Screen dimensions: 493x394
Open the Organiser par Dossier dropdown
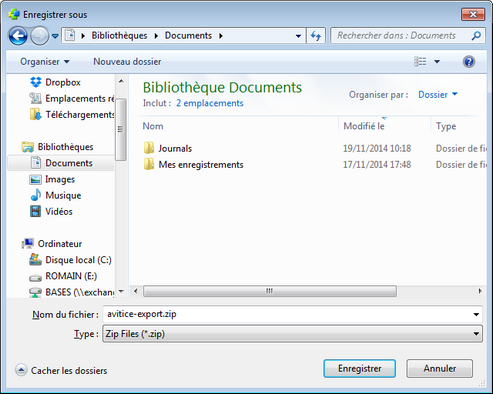[x=438, y=95]
